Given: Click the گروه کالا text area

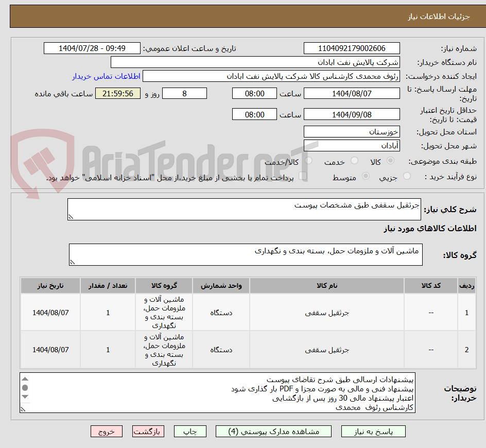Looking at the screenshot, I should 246,254.
